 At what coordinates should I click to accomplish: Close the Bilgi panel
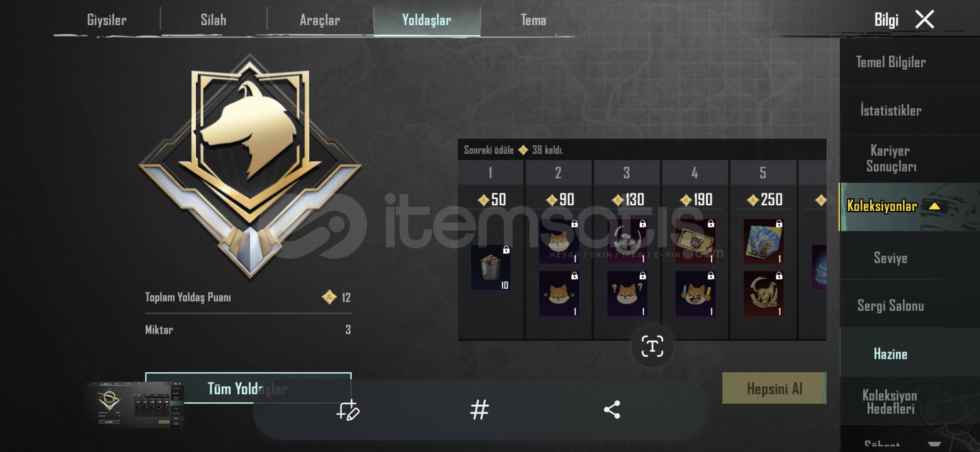tap(925, 19)
